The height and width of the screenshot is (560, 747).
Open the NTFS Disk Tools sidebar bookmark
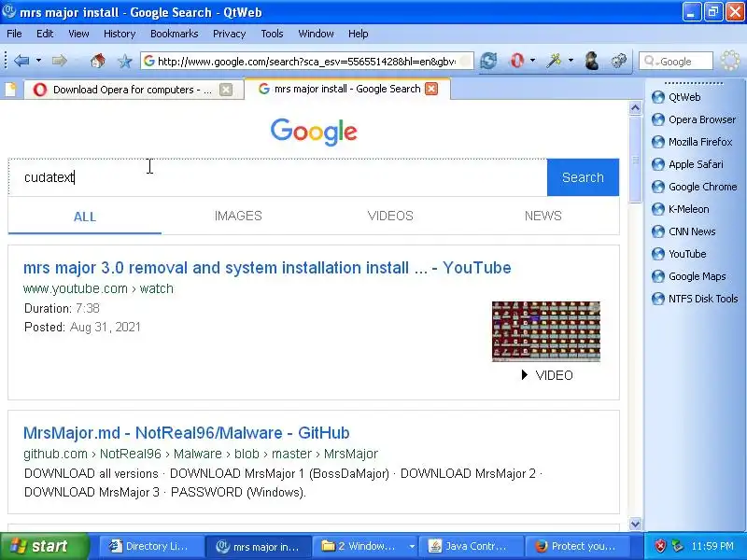point(703,299)
